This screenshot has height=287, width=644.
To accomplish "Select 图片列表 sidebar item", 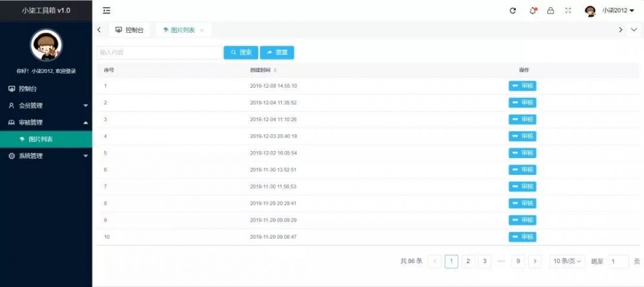I will pos(46,139).
